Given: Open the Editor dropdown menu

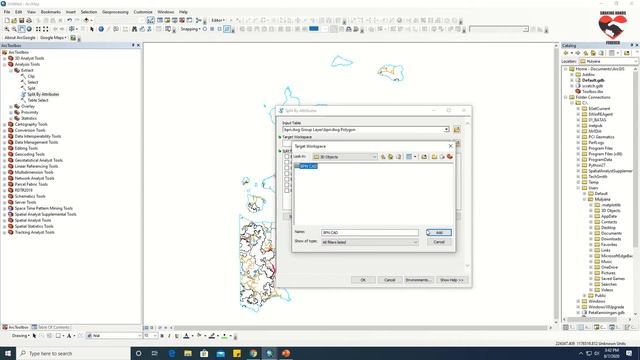Looking at the screenshot, I should tap(218, 20).
